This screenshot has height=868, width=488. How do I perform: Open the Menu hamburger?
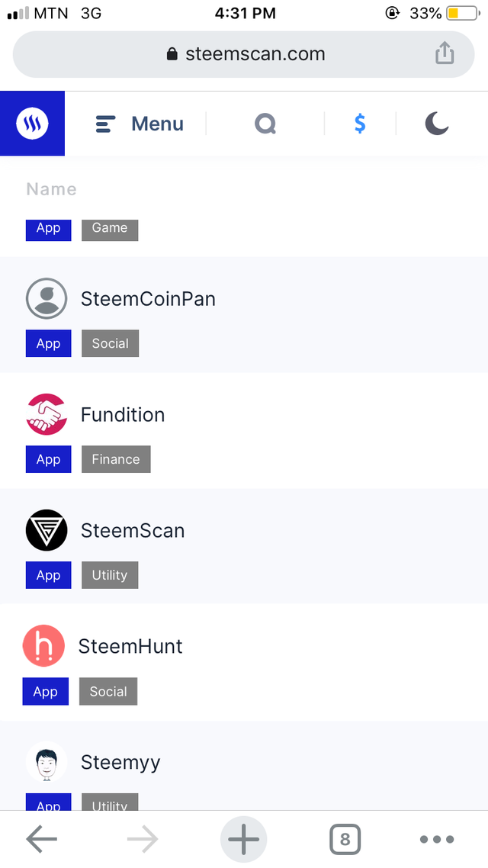click(140, 124)
